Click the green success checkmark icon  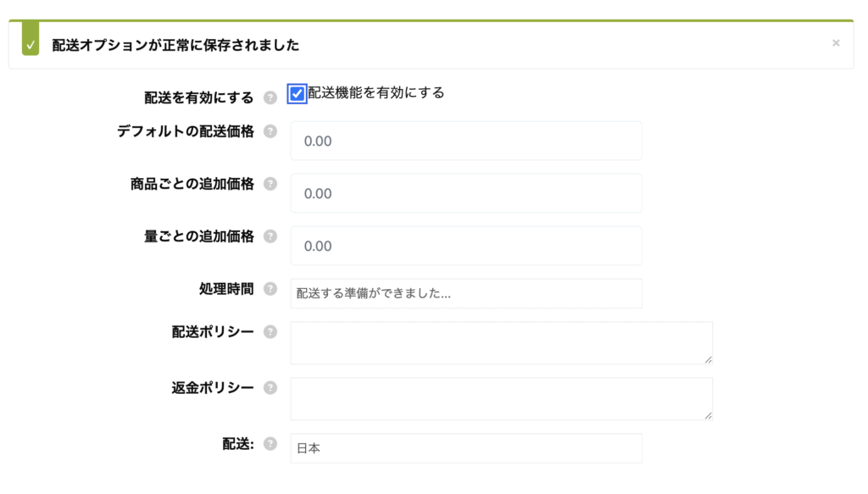(31, 46)
